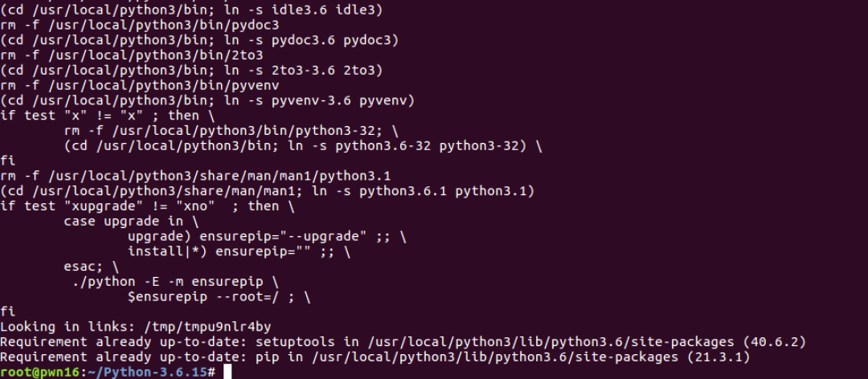
Task: Click the setuptools version (40.6.2)
Action: (772, 342)
